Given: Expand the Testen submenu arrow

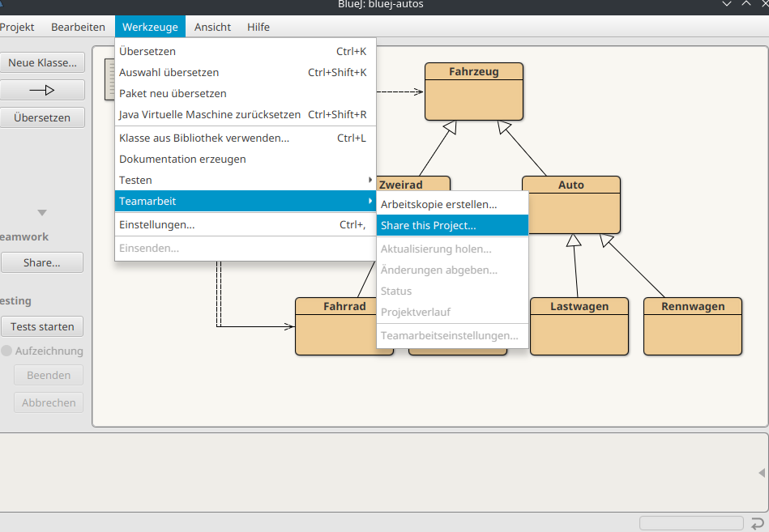Looking at the screenshot, I should click(370, 180).
